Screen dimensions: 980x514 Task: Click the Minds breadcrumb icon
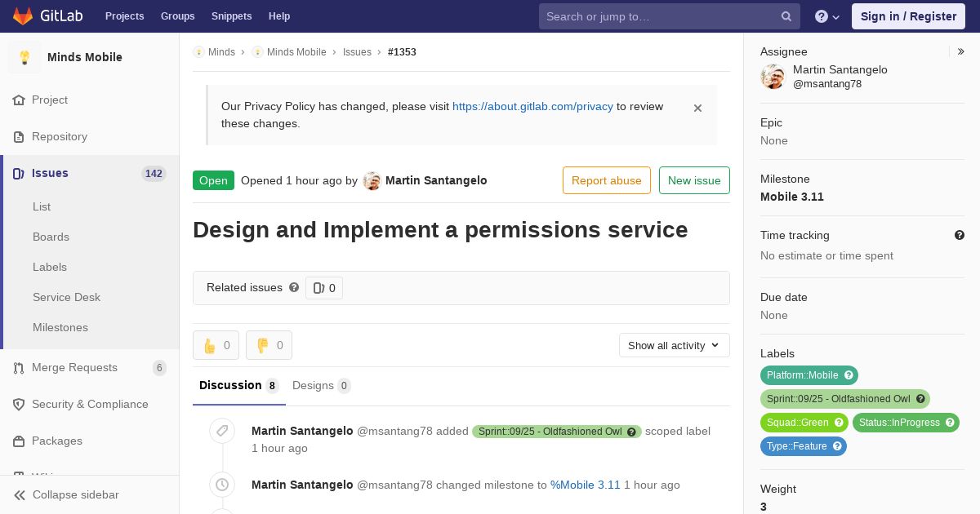198,51
